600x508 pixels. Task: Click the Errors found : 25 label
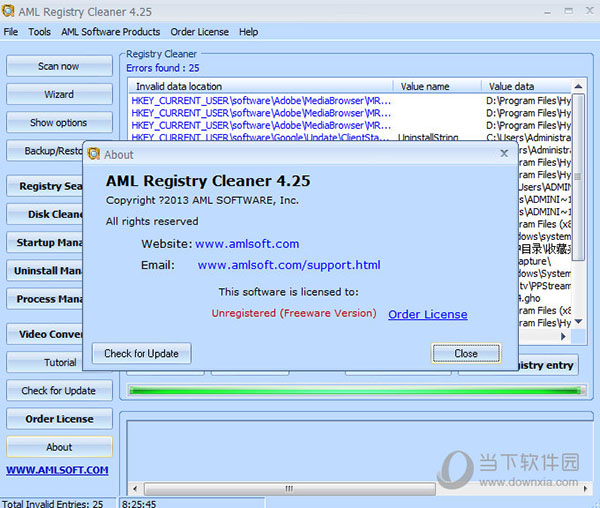point(163,68)
